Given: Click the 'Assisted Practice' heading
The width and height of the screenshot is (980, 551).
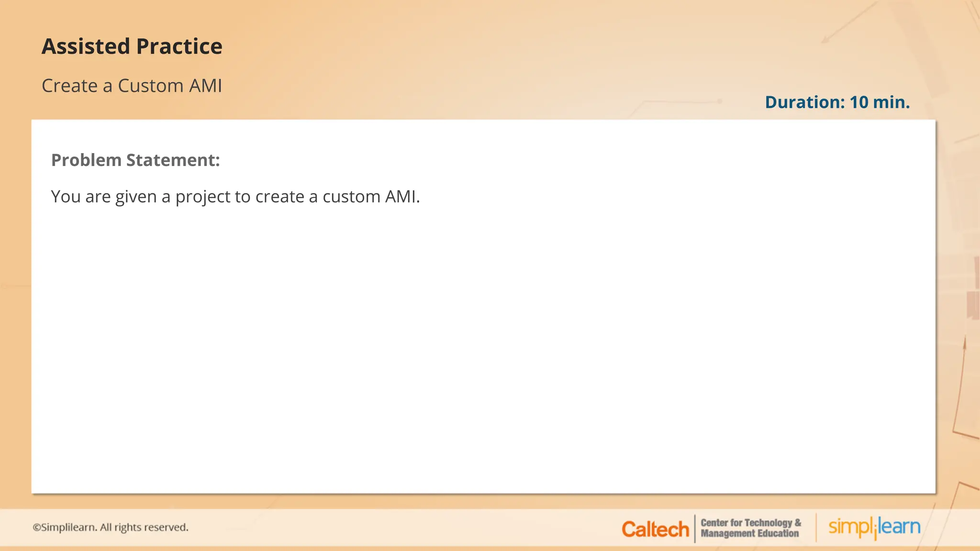Looking at the screenshot, I should click(132, 46).
